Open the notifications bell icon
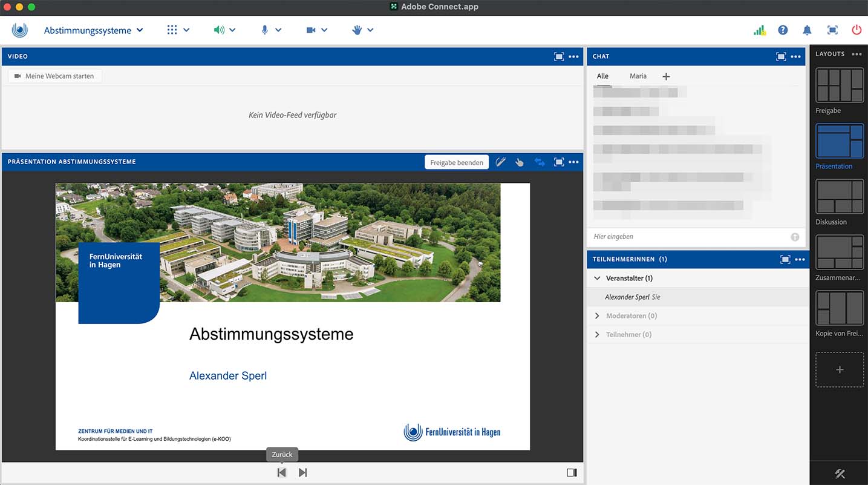The height and width of the screenshot is (485, 868). (807, 30)
